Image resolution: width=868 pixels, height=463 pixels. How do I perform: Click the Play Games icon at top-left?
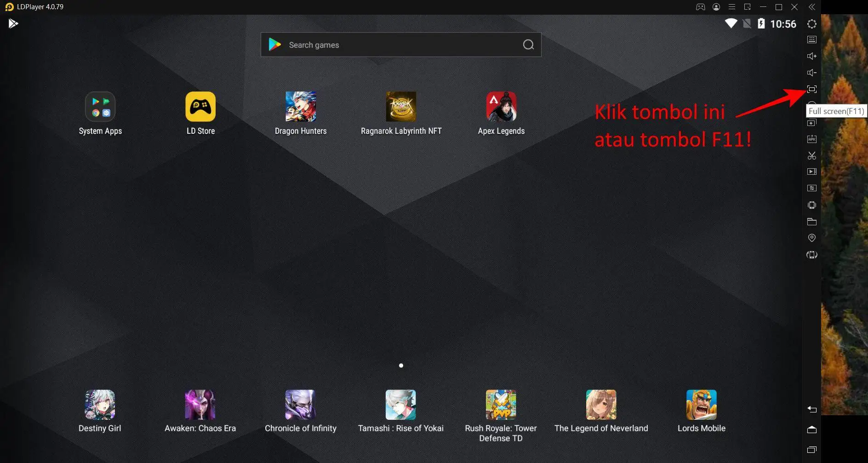[13, 23]
